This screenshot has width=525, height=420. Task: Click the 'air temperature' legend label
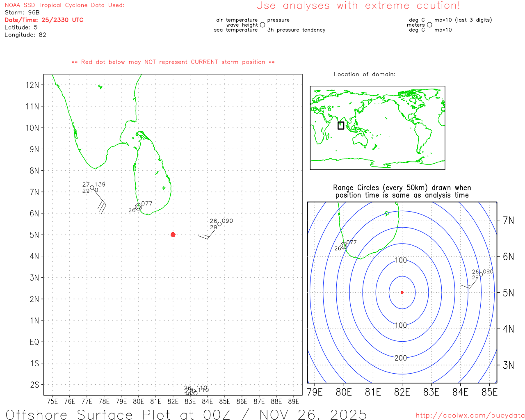click(x=237, y=20)
